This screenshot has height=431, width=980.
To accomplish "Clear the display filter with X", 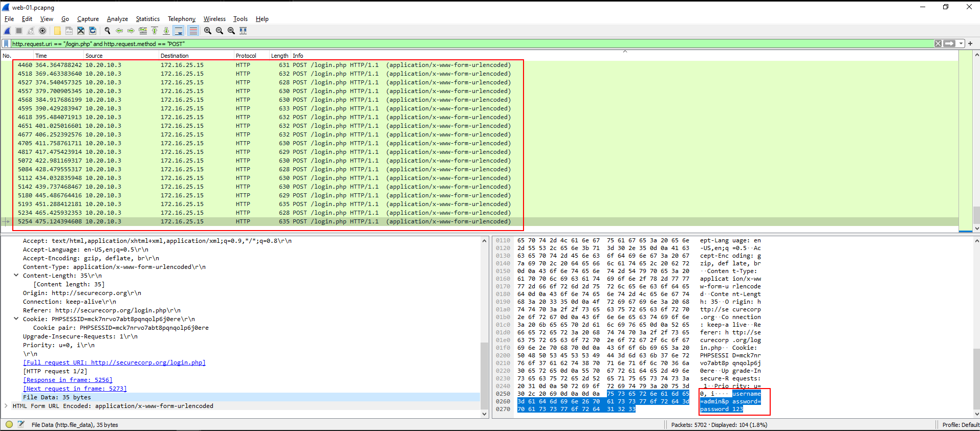I will [x=938, y=43].
